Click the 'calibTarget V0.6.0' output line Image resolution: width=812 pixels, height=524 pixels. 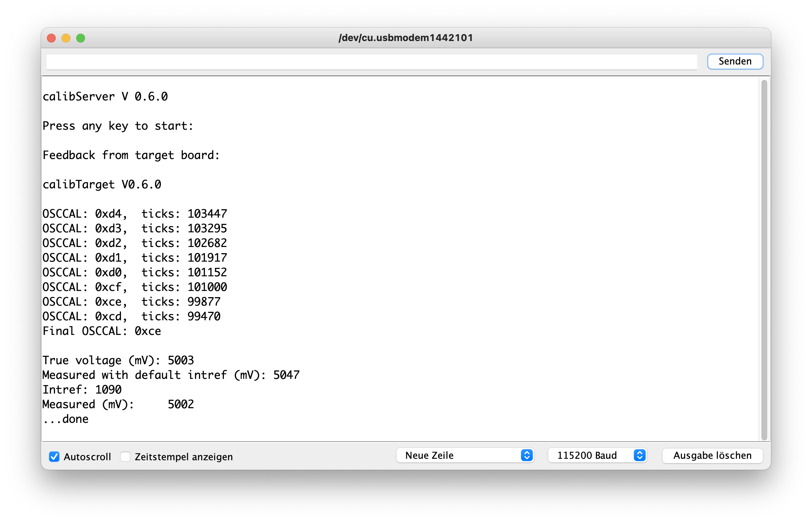(x=102, y=184)
